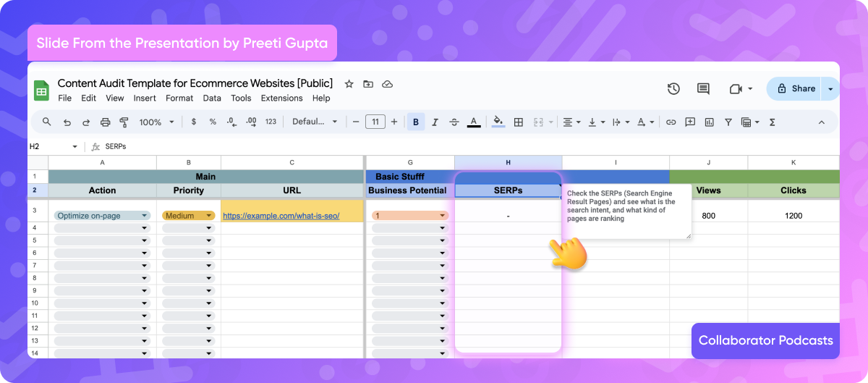Open the 100% zoom dropdown
The width and height of the screenshot is (868, 383).
click(155, 122)
